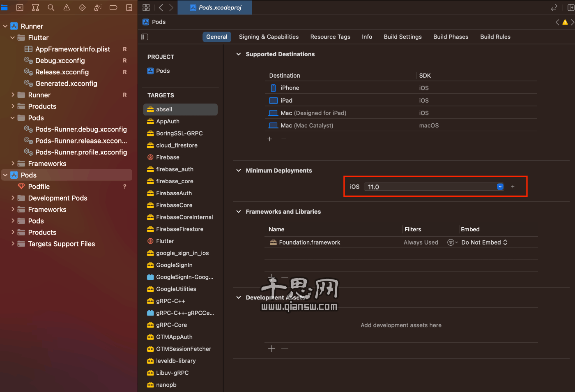Viewport: 575px width, 392px height.
Task: Switch to Signing & Capabilities tab
Action: click(269, 37)
